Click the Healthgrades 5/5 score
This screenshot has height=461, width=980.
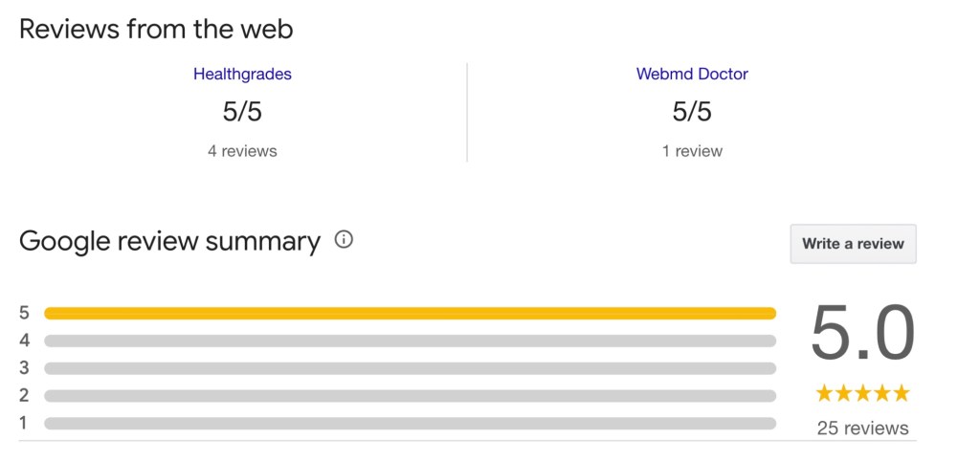point(242,112)
